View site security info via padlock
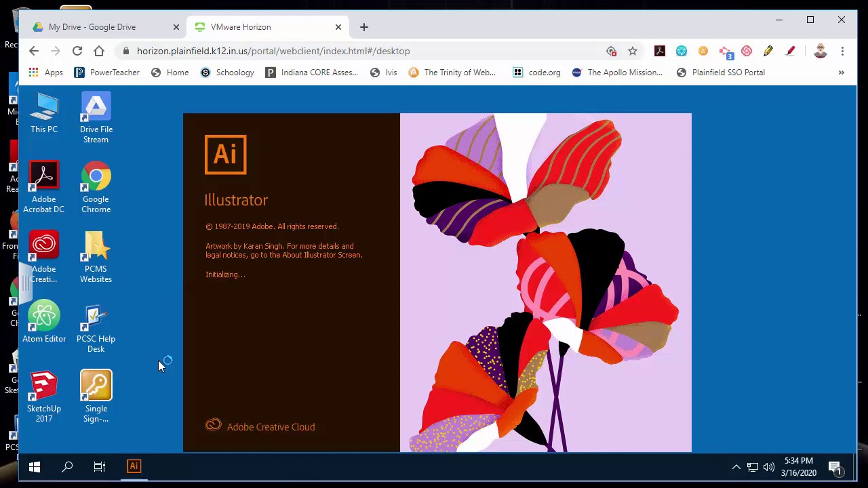Screen dimensions: 868x488 tap(125, 51)
